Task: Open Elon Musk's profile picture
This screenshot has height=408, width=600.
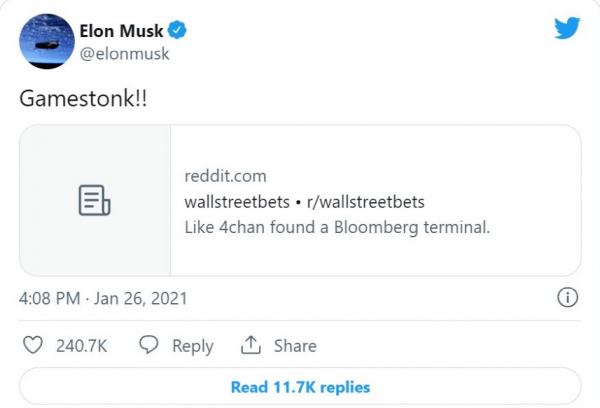Action: (41, 42)
